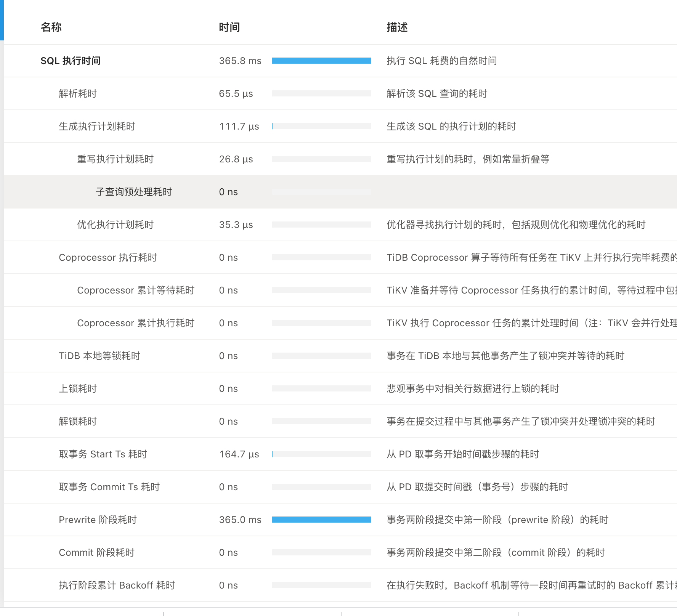Click the 65.5 µs time value

[x=236, y=94]
